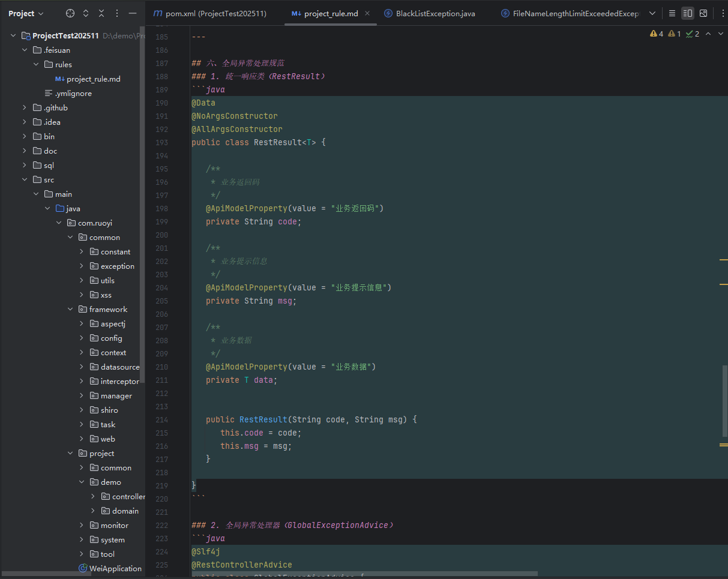Collapse the ProjectTest202511 root node
The image size is (728, 579).
tap(13, 35)
